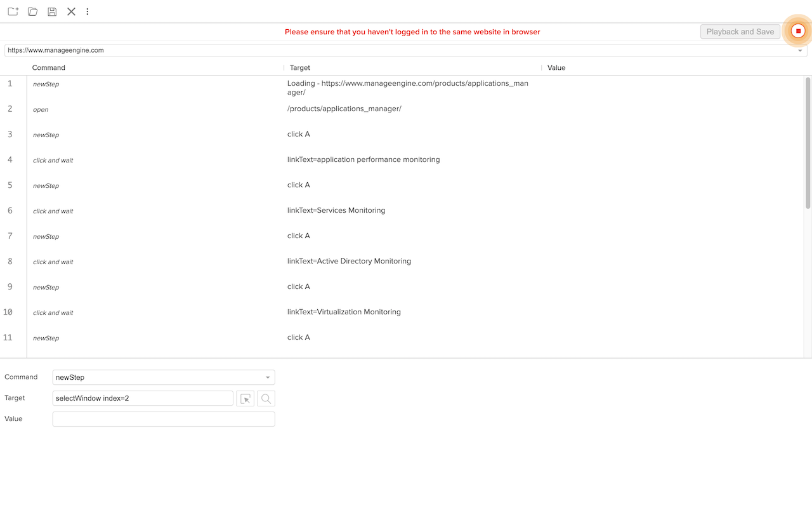Open the three-dot more options menu
This screenshot has width=812, height=508.
[88, 11]
